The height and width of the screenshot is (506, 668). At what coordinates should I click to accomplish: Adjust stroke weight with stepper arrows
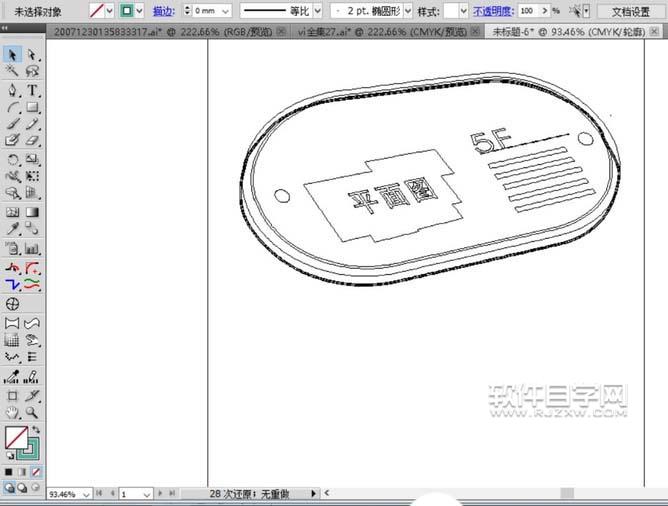(x=187, y=11)
